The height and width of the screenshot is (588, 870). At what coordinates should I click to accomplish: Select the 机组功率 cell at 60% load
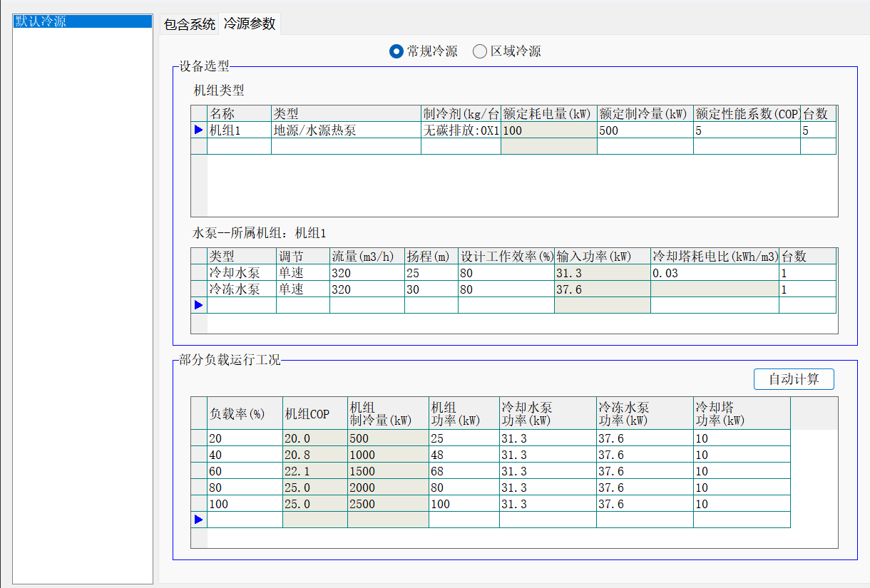coord(464,471)
